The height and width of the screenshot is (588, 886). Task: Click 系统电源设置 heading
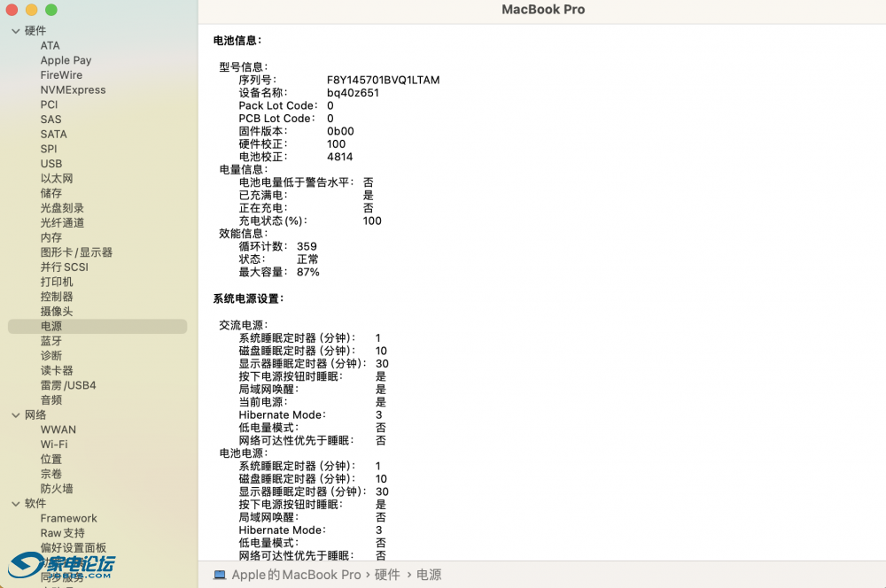pos(248,298)
